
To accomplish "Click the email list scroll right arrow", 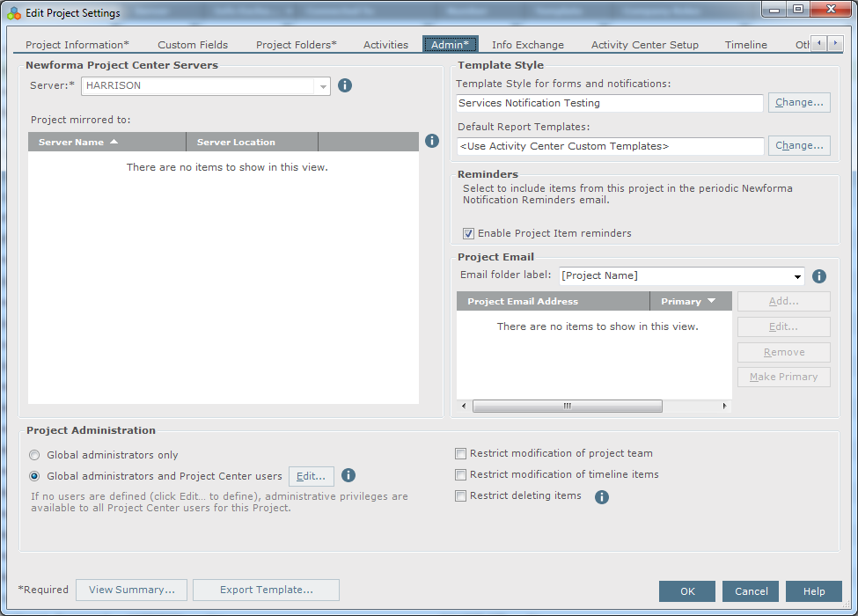I will (724, 406).
